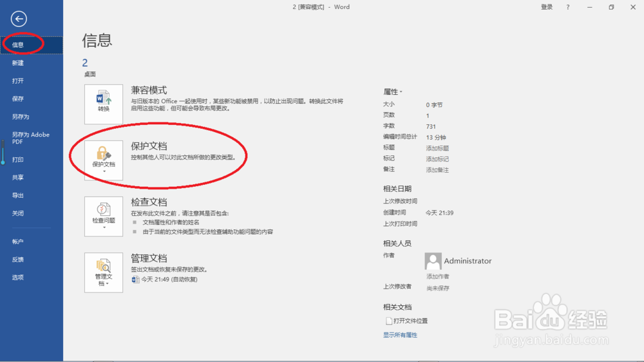Choose 关闭 Close in the sidebar
This screenshot has height=362, width=644.
point(32,213)
